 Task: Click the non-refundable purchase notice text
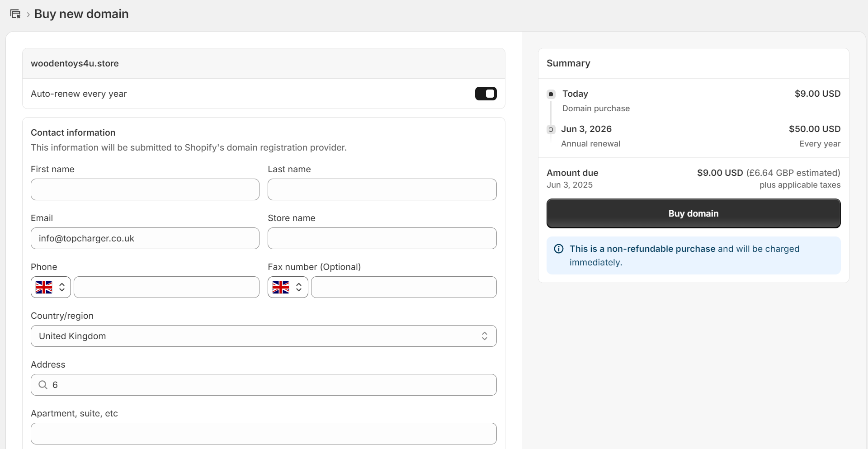(684, 255)
